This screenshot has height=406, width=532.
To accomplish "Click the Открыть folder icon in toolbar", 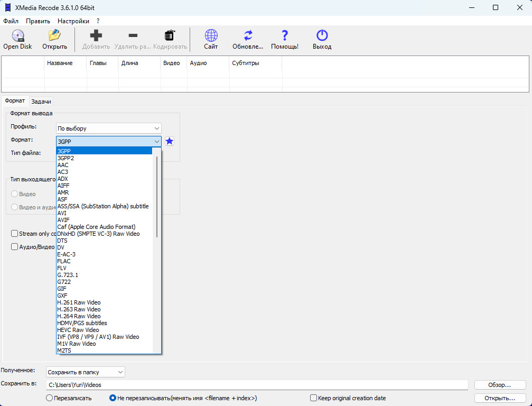I will coord(54,35).
